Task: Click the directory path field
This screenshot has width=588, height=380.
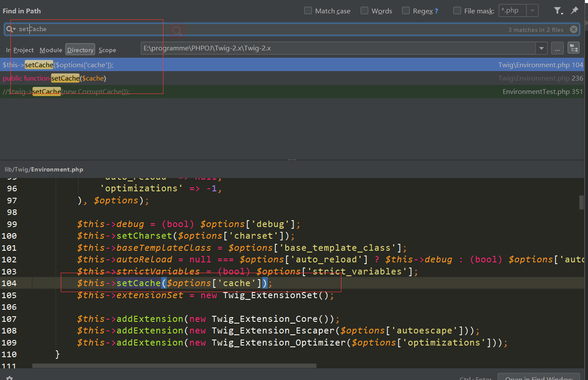Action: pyautogui.click(x=338, y=48)
